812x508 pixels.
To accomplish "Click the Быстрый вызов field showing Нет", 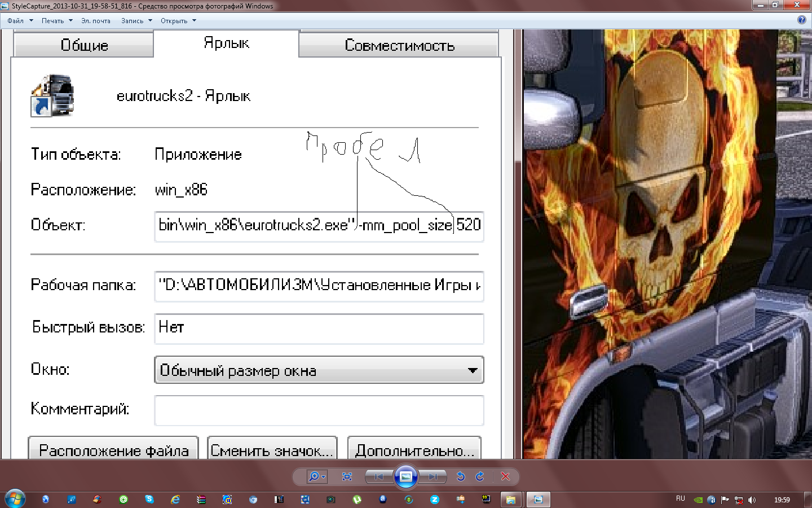I will tap(319, 329).
